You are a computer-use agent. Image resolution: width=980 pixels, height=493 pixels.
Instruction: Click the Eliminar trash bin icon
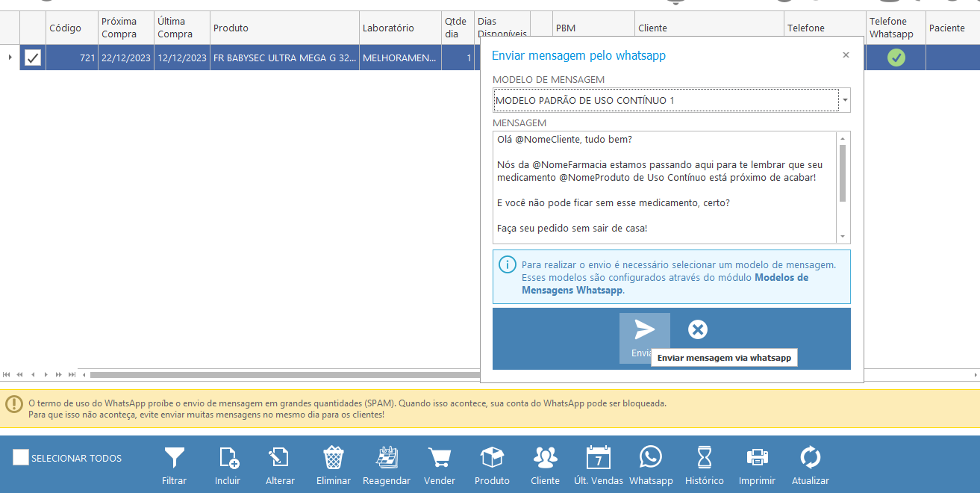[x=333, y=458]
